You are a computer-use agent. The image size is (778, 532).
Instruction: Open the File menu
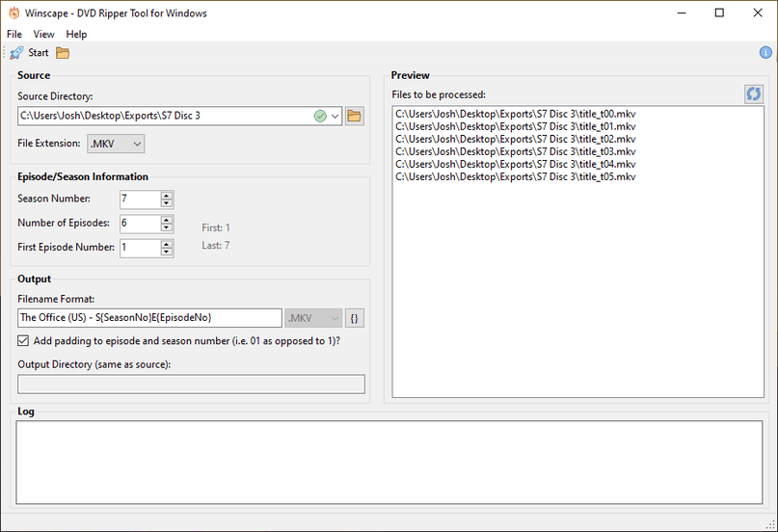14,35
